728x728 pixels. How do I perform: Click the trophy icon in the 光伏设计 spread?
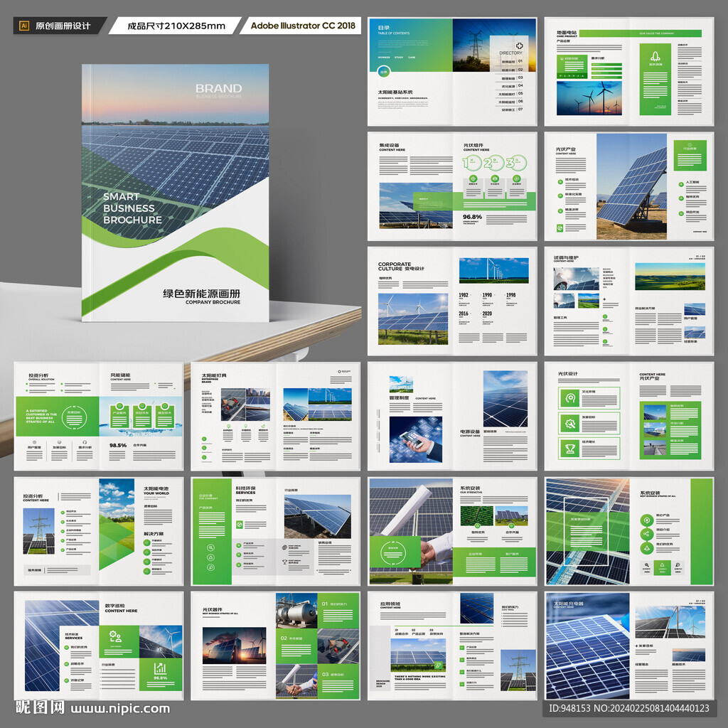pos(569,449)
